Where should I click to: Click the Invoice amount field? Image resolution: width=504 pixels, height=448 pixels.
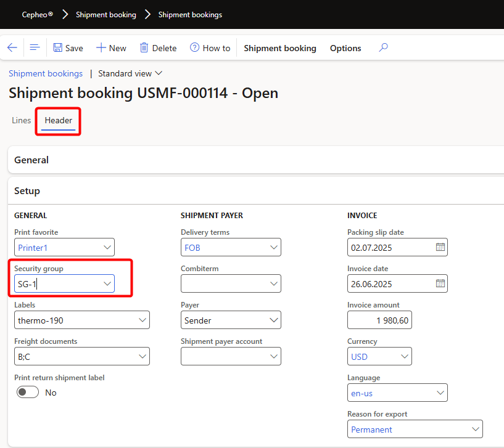coord(379,320)
